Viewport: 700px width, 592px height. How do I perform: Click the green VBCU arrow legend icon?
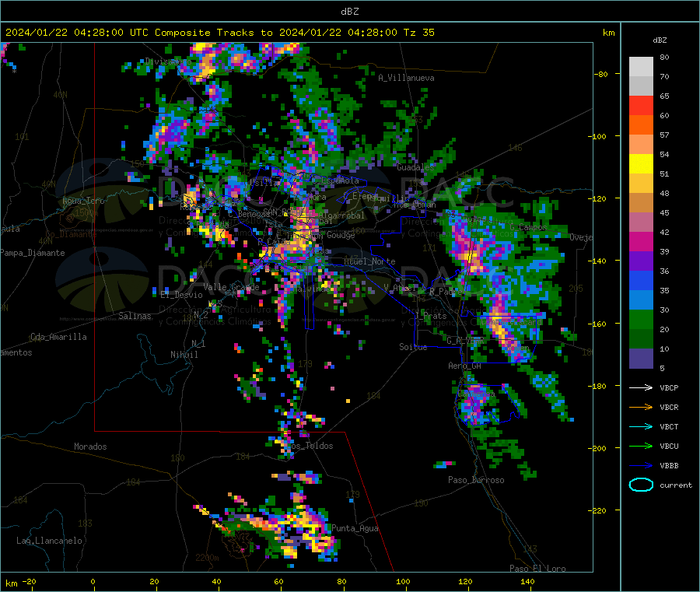click(641, 446)
